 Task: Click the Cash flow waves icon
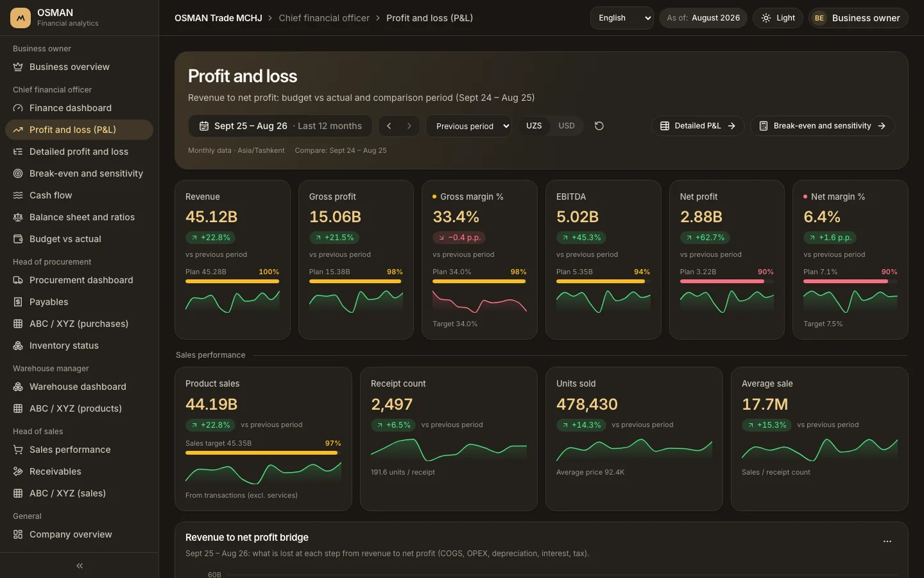pyautogui.click(x=18, y=195)
